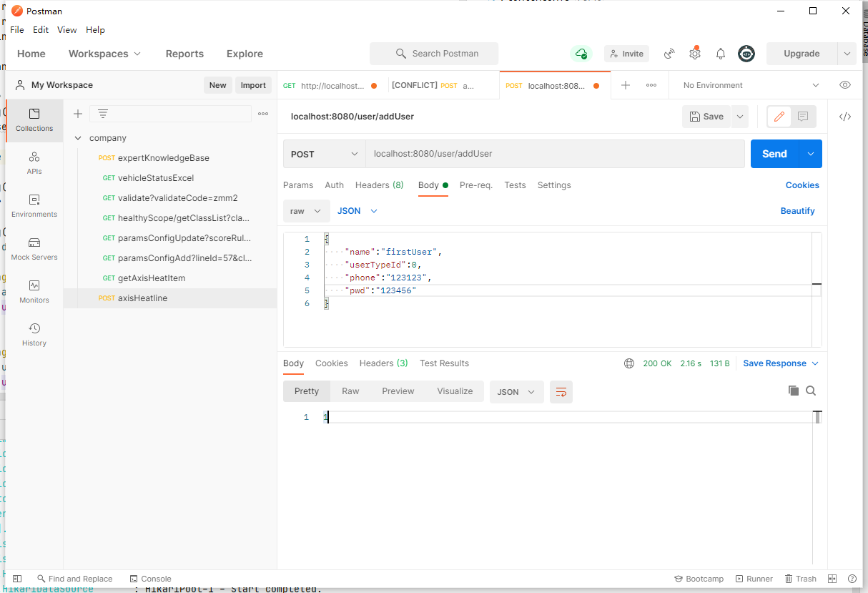This screenshot has height=593, width=868.
Task: Toggle two-pane view icon in status bar
Action: click(x=832, y=579)
